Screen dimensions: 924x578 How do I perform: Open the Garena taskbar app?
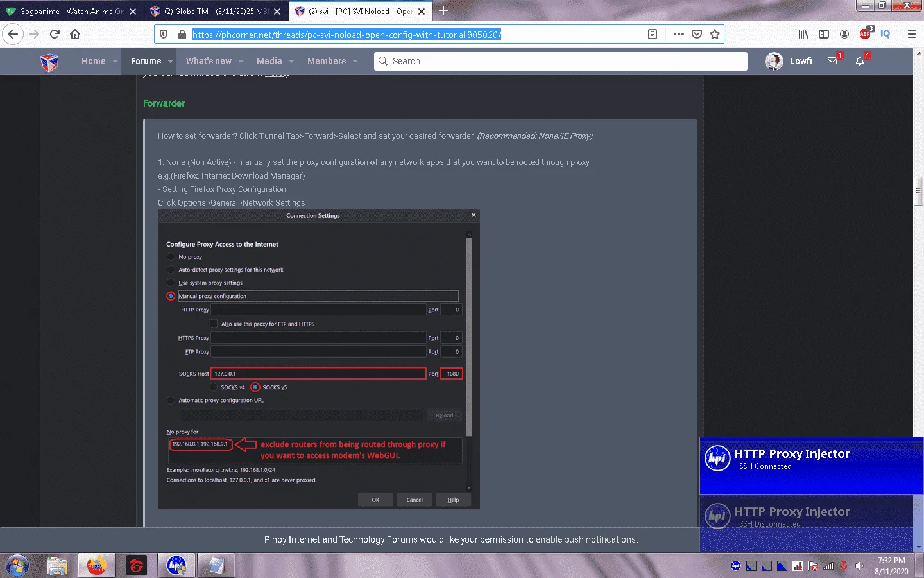coord(137,565)
